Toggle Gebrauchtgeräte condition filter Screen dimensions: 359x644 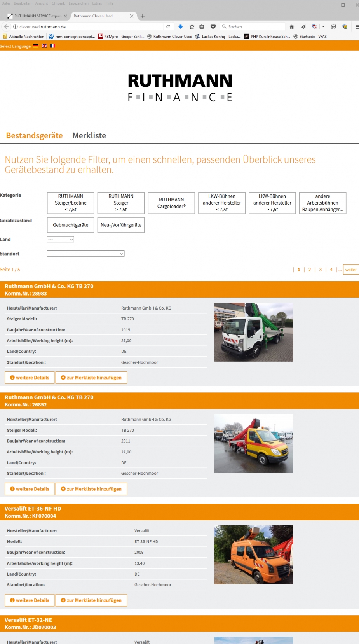pos(71,225)
